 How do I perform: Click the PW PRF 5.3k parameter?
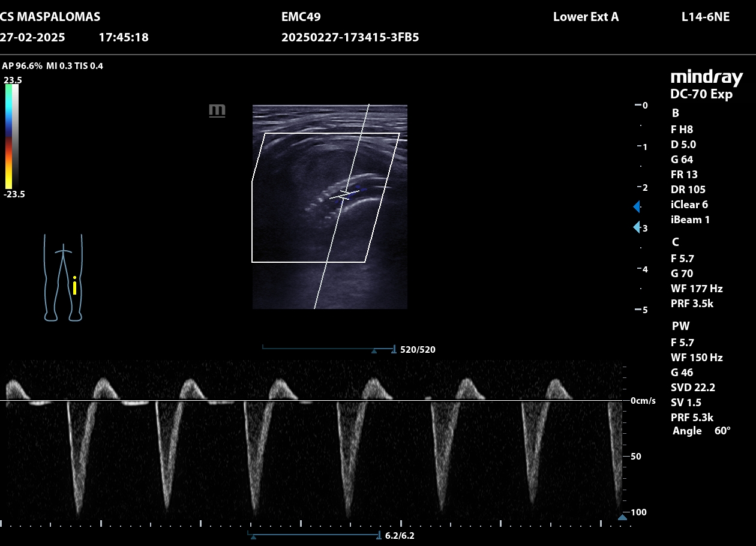(692, 417)
